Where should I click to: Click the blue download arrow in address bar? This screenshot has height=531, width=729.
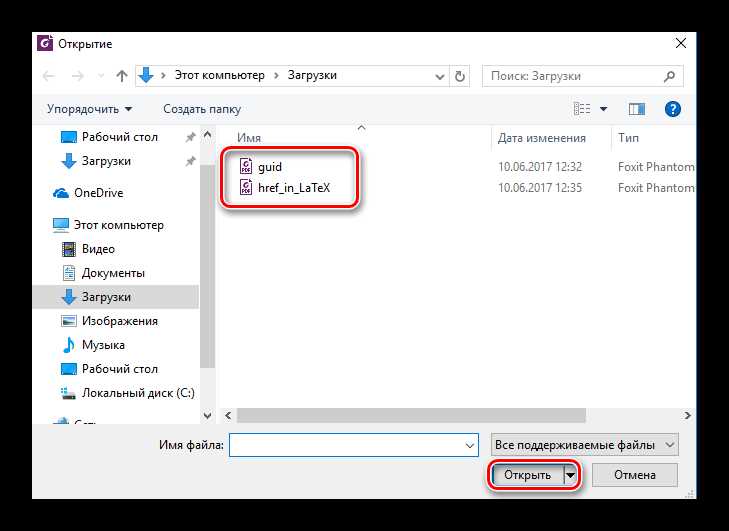point(146,75)
